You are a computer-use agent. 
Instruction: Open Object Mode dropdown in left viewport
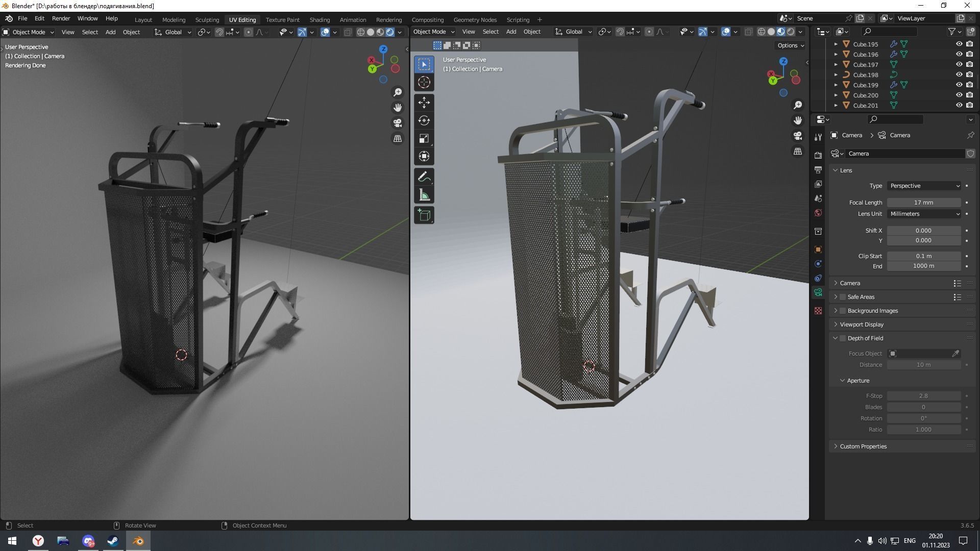pyautogui.click(x=29, y=32)
